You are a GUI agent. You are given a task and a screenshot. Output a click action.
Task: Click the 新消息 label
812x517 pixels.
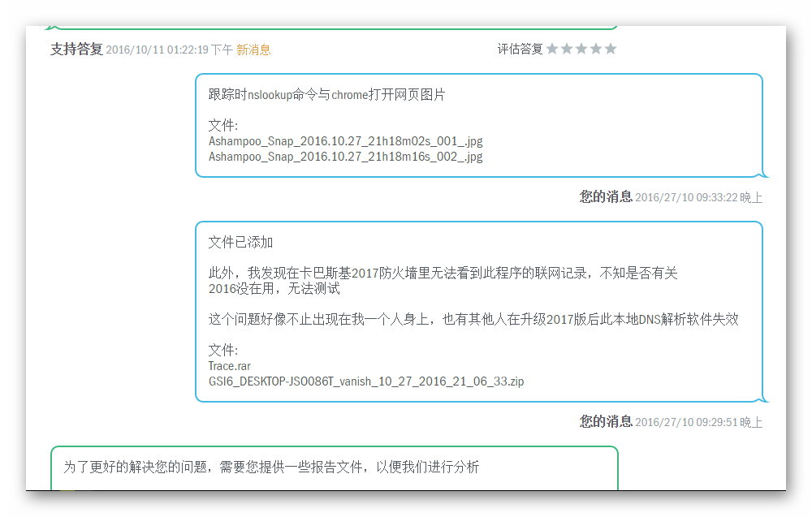point(253,50)
